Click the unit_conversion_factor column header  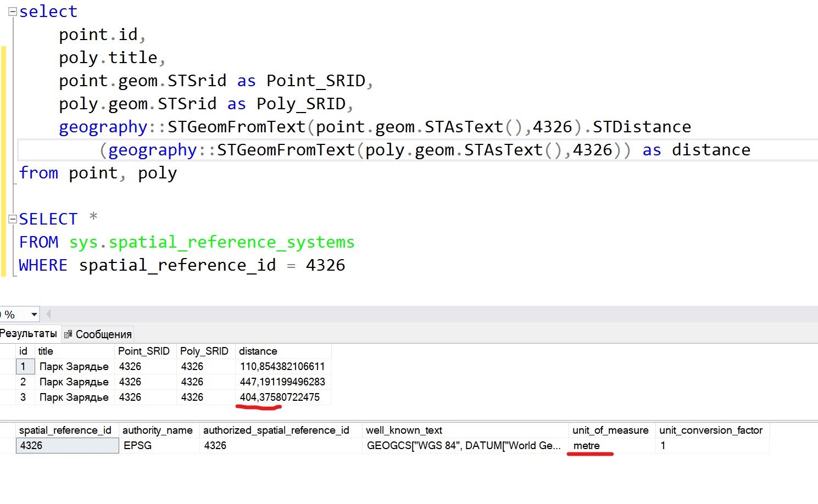point(711,430)
